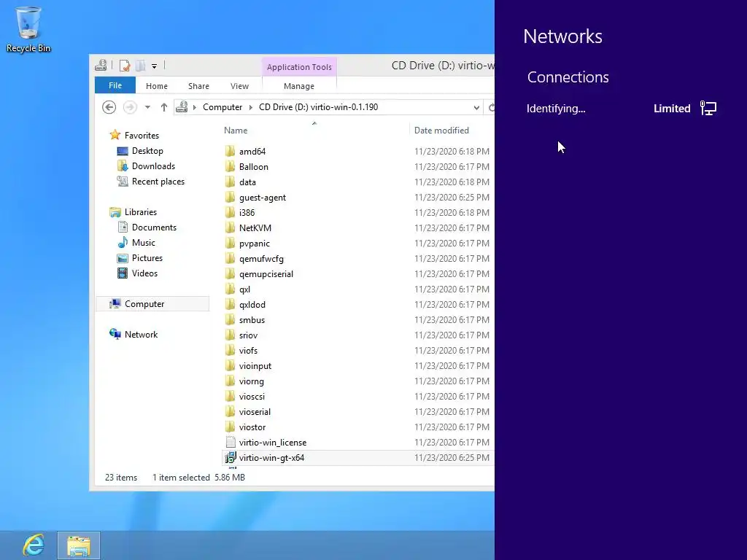Select the vioinput folder
The image size is (747, 560).
click(x=255, y=366)
